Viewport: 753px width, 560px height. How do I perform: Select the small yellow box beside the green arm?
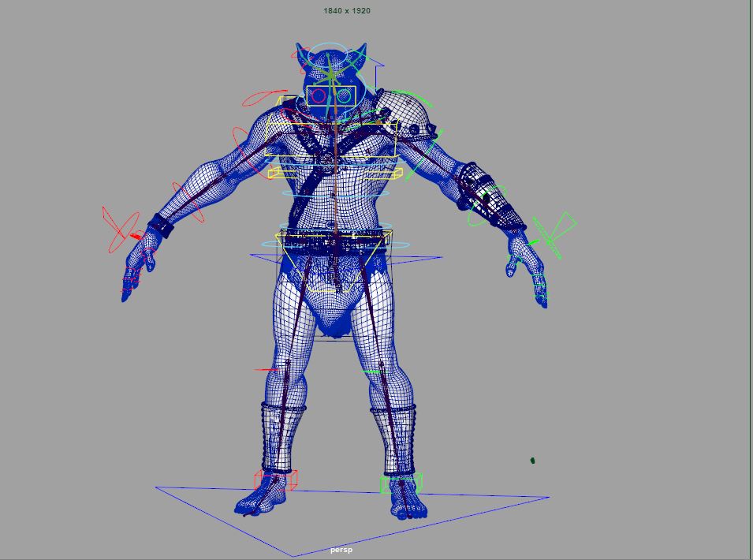tap(384, 174)
